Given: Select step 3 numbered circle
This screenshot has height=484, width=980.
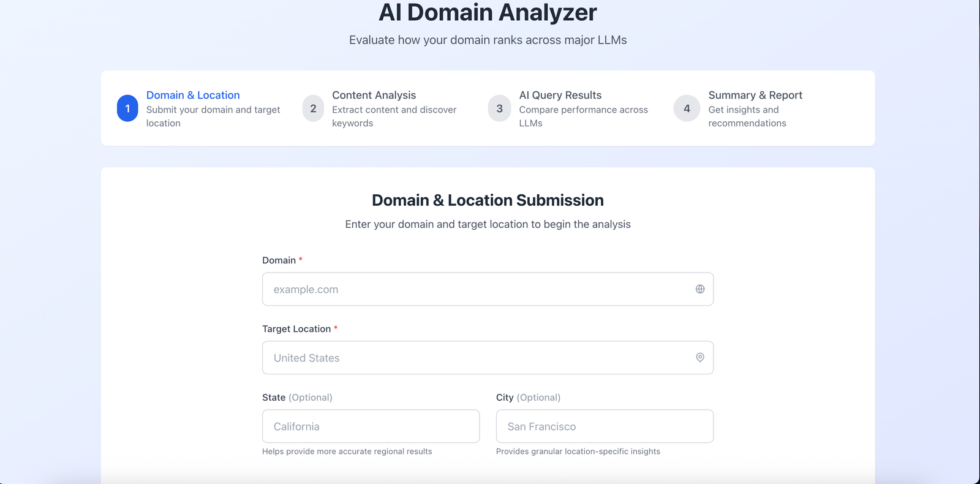Looking at the screenshot, I should 499,108.
